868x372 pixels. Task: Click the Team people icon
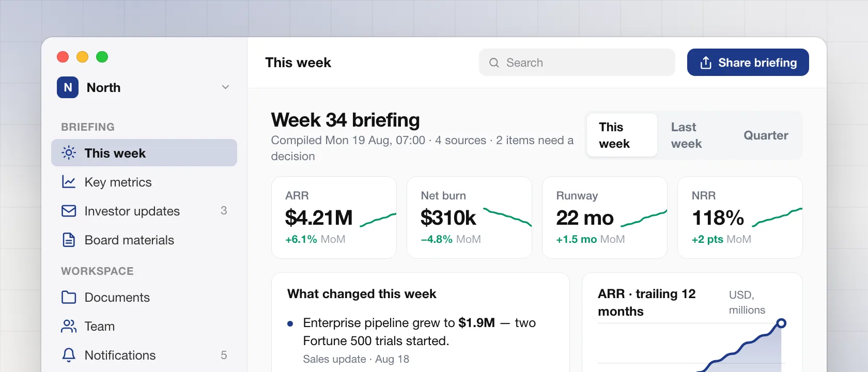point(69,326)
